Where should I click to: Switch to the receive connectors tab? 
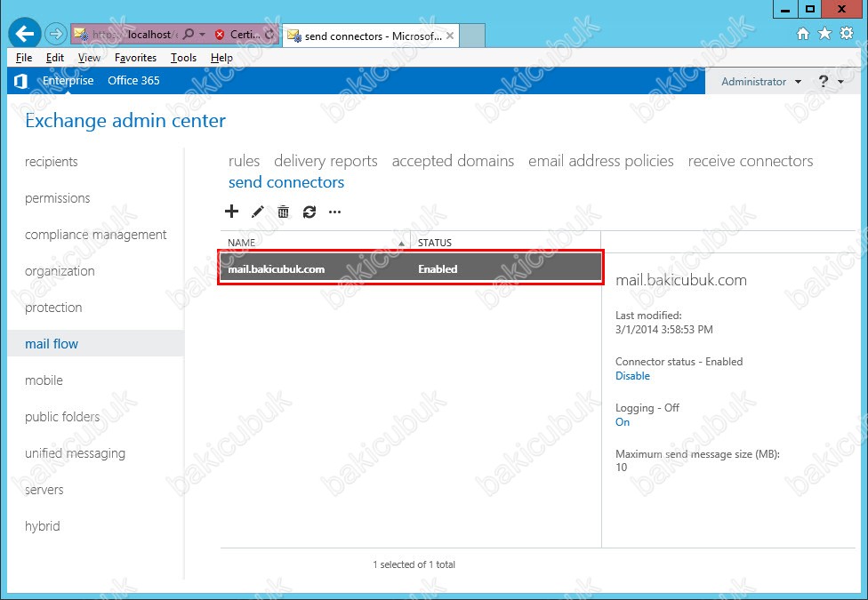coord(751,161)
